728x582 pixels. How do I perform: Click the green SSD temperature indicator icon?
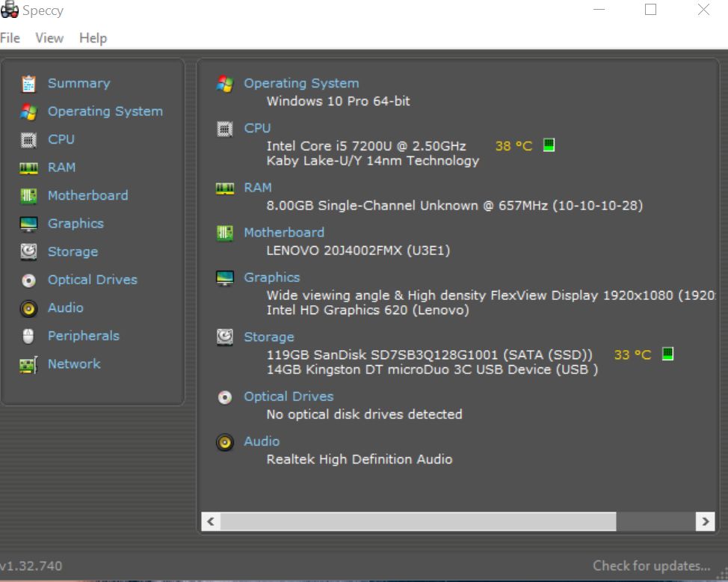pos(667,354)
